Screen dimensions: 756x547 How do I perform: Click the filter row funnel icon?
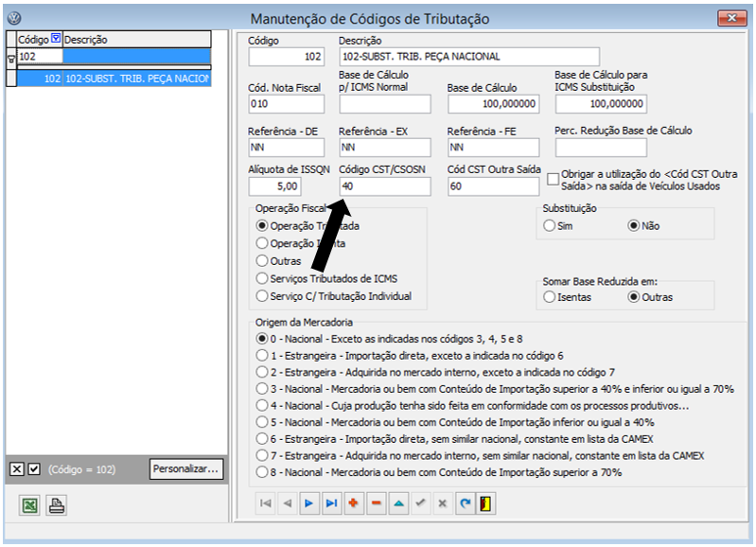pyautogui.click(x=11, y=60)
